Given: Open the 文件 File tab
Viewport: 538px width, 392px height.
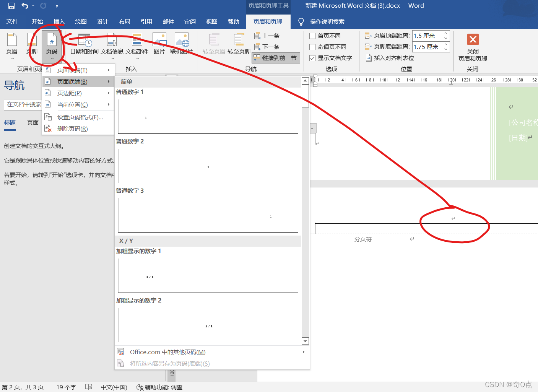Looking at the screenshot, I should tap(12, 21).
